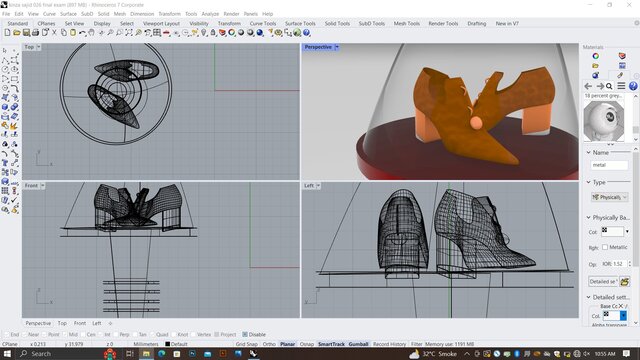This screenshot has height=360, width=640.
Task: Click the Open file folder icon
Action: [17, 33]
